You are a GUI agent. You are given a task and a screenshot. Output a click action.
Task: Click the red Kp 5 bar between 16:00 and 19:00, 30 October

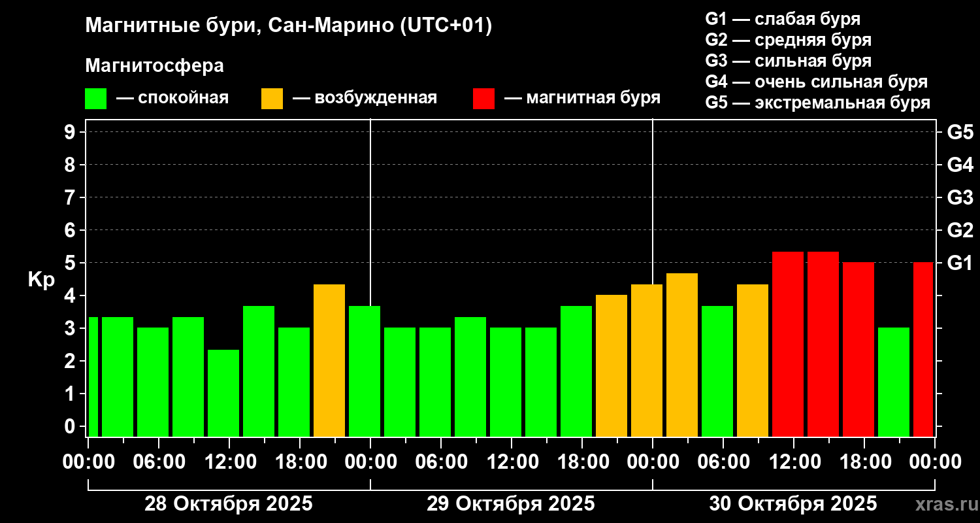pyautogui.click(x=858, y=349)
